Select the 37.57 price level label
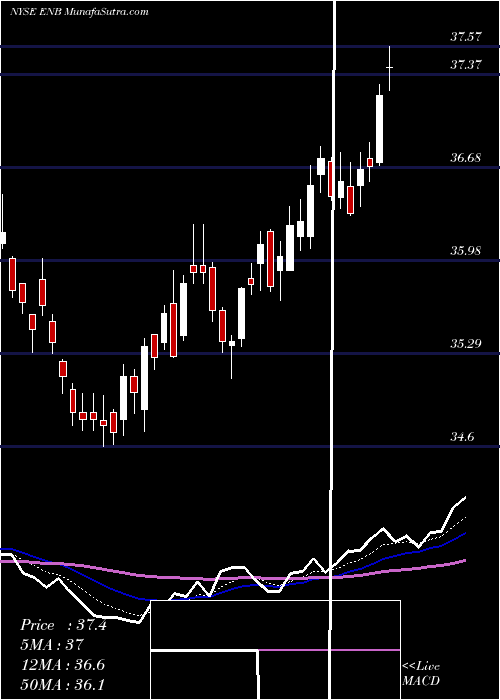Viewport: 500px width, 700px height. click(x=466, y=37)
